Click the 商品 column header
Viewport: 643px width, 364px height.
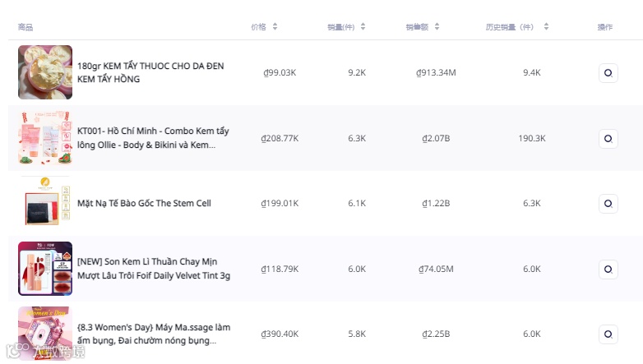(25, 27)
